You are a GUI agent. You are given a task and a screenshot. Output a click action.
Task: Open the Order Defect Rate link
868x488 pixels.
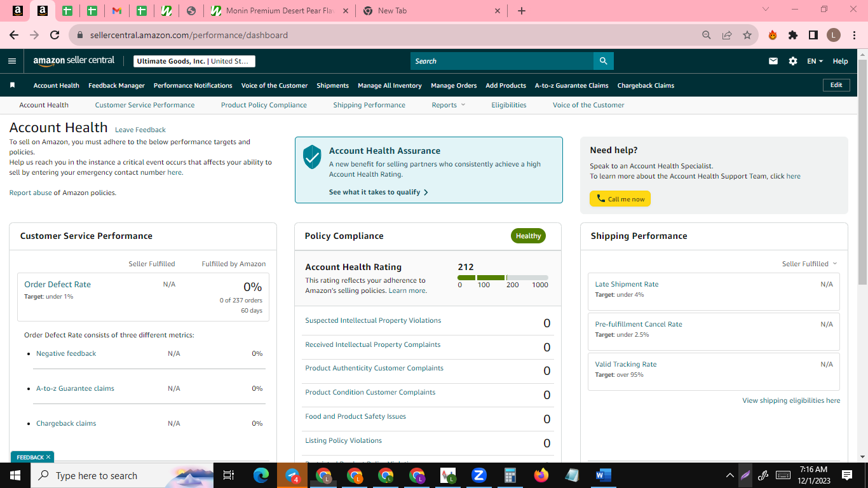pyautogui.click(x=57, y=285)
